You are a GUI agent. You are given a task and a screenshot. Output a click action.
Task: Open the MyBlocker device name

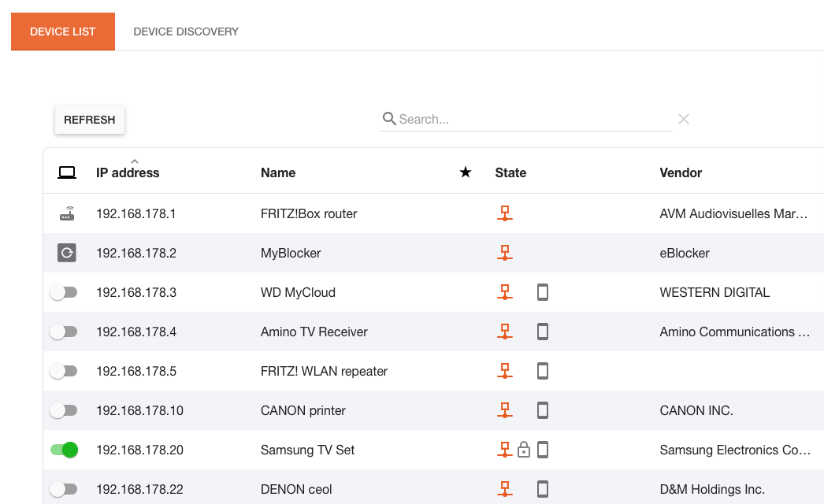click(x=291, y=254)
